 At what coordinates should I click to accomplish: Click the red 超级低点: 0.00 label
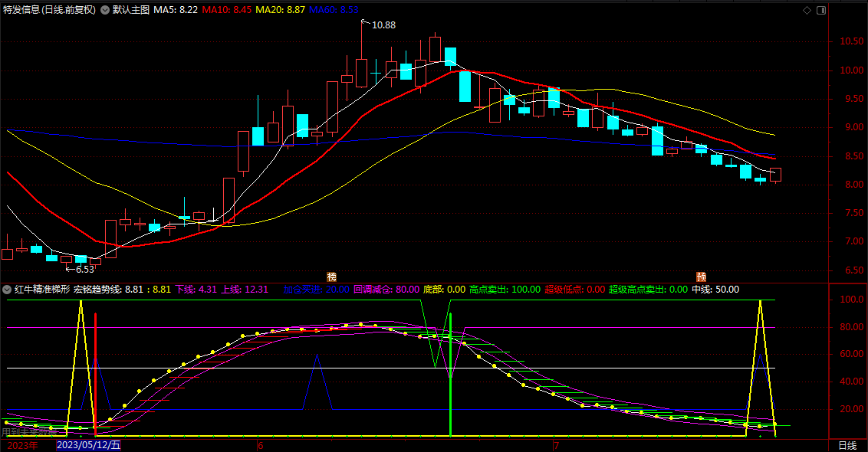tap(574, 290)
